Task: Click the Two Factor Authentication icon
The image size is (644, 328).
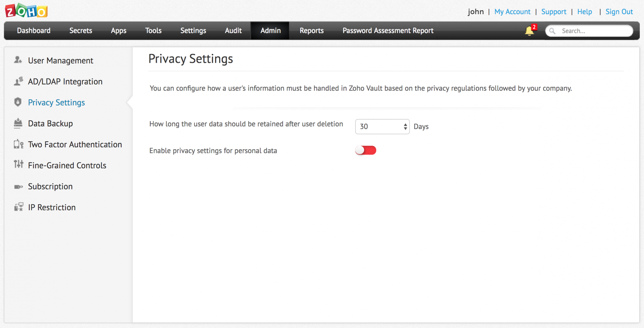Action: coord(18,144)
